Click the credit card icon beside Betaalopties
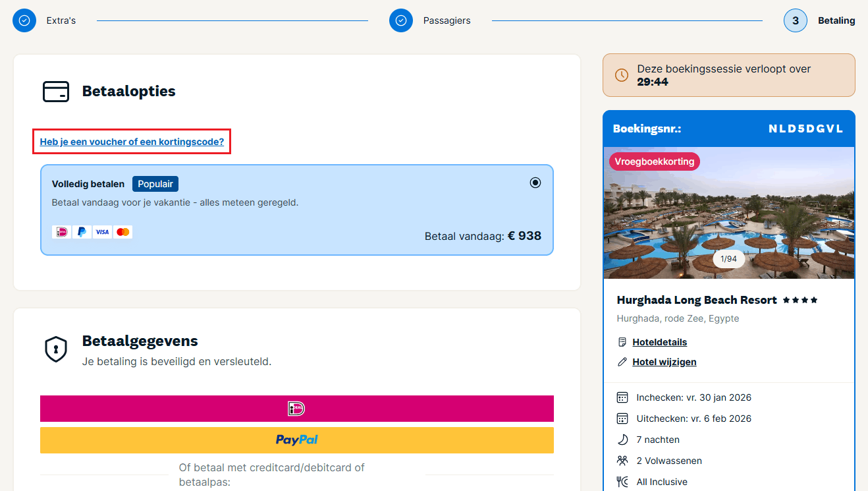Image resolution: width=868 pixels, height=491 pixels. pos(56,91)
